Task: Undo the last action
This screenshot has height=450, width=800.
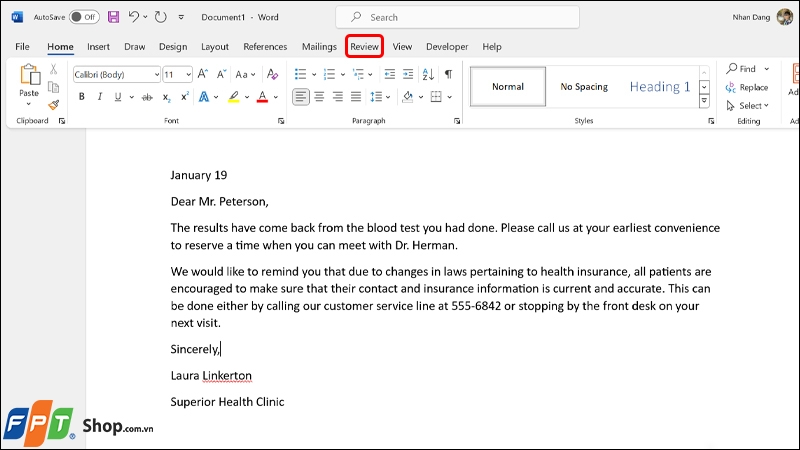Action: click(x=134, y=17)
